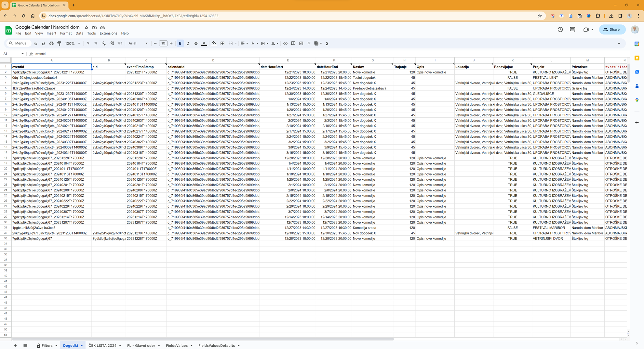Toggle bold formatting
Image resolution: width=644 pixels, height=349 pixels.
pyautogui.click(x=180, y=44)
